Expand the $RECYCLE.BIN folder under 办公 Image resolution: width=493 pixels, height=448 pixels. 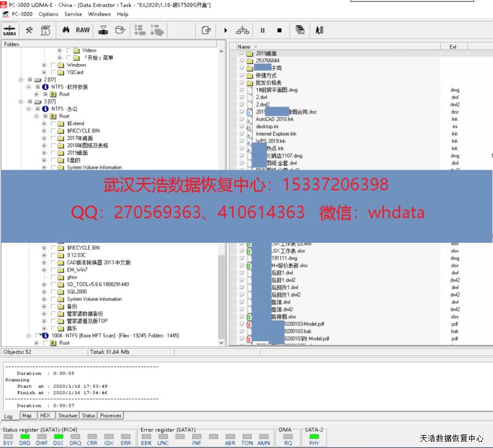coord(44,131)
